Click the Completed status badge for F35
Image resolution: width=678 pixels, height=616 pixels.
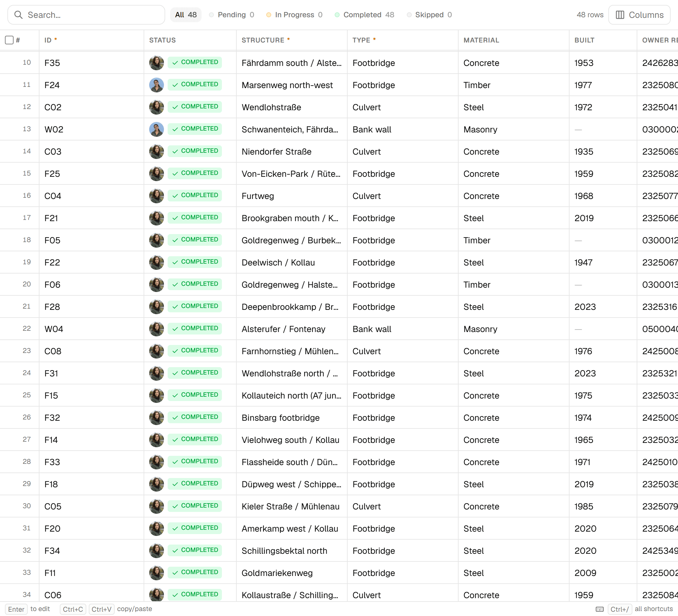click(195, 63)
